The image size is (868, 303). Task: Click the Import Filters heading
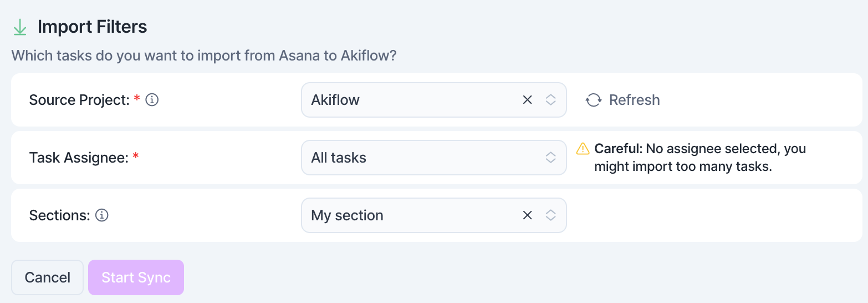[x=93, y=27]
